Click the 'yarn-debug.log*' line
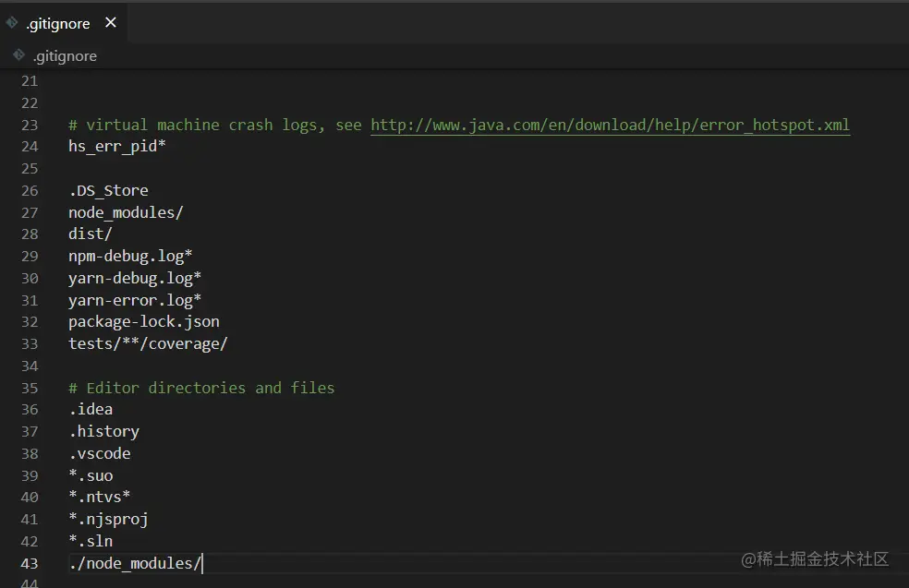 click(x=135, y=279)
